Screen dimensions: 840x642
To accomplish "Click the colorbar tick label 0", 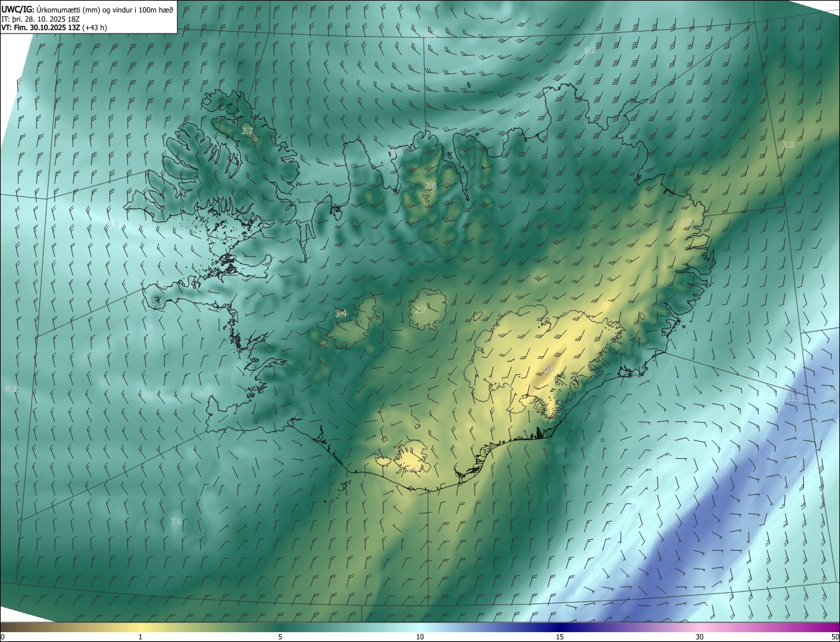I will pyautogui.click(x=3, y=637).
